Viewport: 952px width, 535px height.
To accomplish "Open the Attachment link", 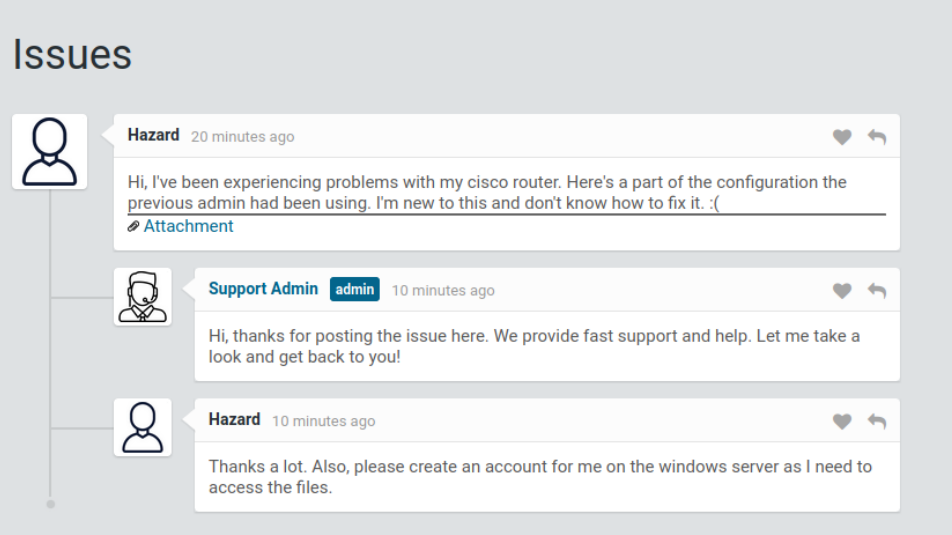I will tap(188, 227).
